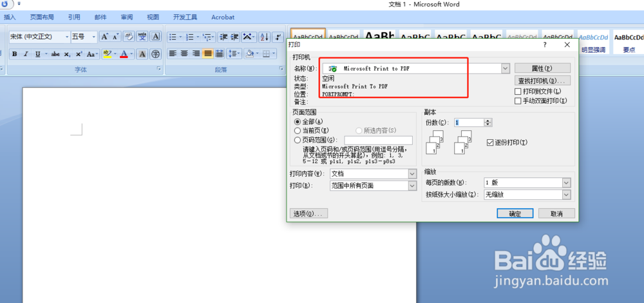Image resolution: width=644 pixels, height=303 pixels.
Task: Select the 全部 (All) page range radio button
Action: click(x=298, y=122)
